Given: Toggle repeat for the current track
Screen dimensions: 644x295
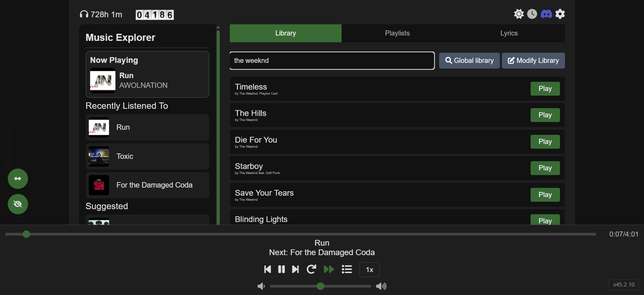Looking at the screenshot, I should point(311,269).
